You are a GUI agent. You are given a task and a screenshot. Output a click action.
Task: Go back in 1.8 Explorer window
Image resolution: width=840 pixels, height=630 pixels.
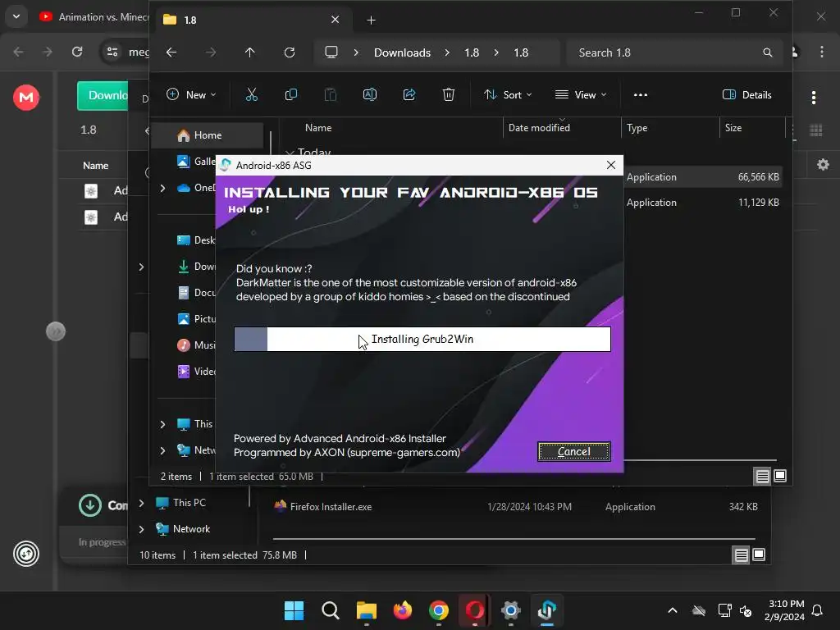171,52
